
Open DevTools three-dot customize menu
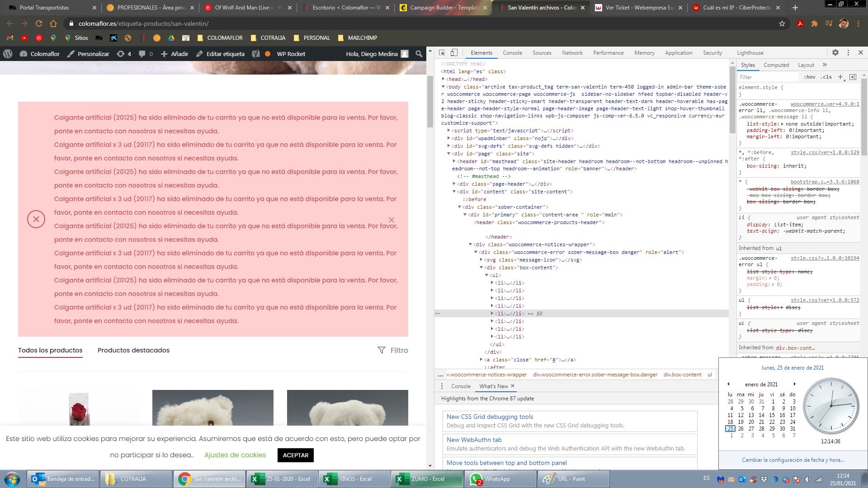pos(848,53)
